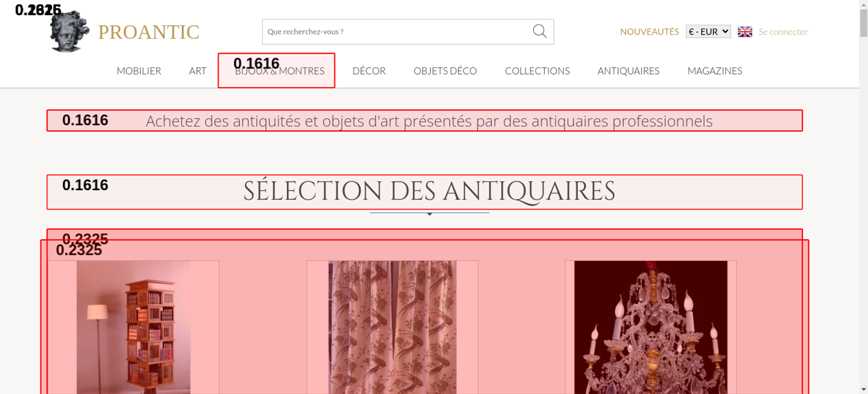Open the MAGAZINES menu item
Screen dimensions: 868x394
[x=714, y=71]
